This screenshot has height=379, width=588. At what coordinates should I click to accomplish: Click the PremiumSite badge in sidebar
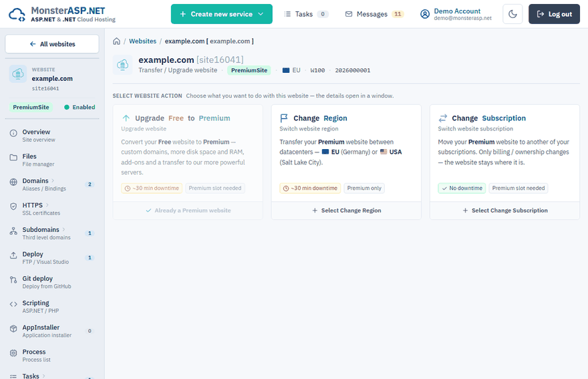pyautogui.click(x=31, y=108)
